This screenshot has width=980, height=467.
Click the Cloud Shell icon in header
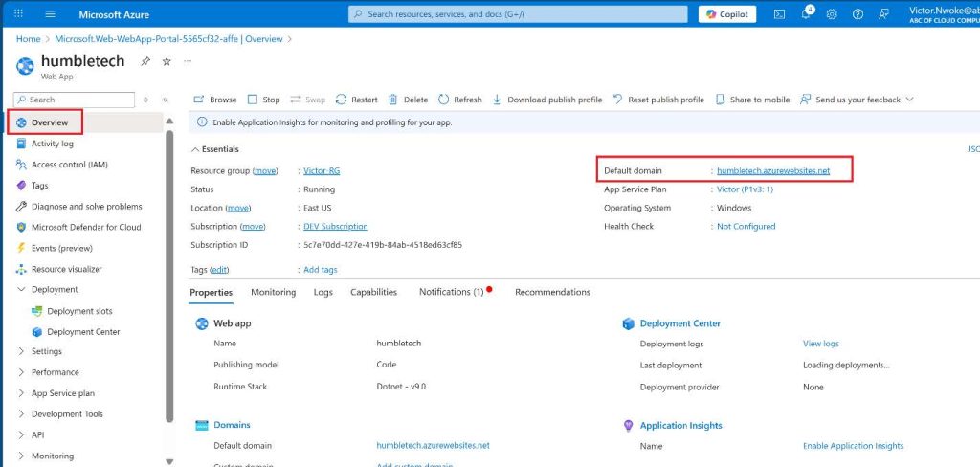coord(780,14)
